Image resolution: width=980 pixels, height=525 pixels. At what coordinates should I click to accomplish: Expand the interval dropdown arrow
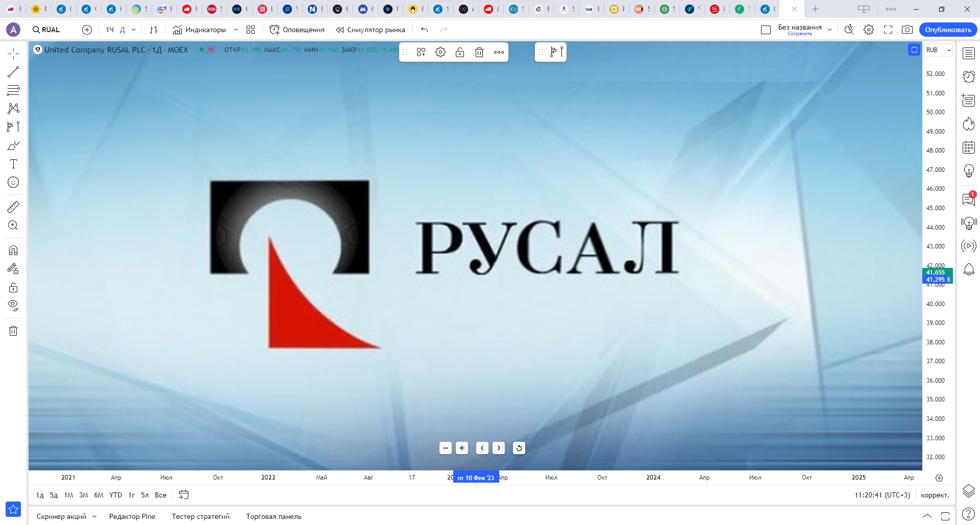(x=134, y=30)
